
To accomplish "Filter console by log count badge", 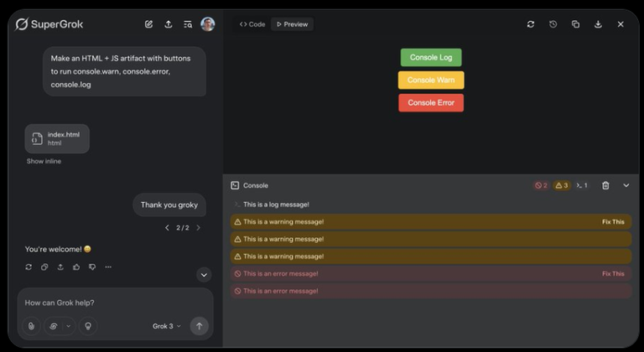I will (582, 186).
